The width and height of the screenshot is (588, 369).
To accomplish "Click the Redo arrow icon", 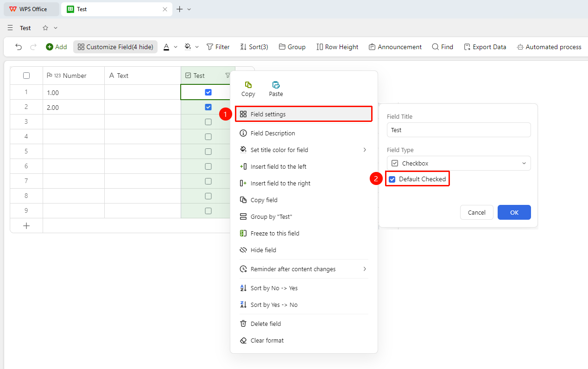I will [x=33, y=47].
